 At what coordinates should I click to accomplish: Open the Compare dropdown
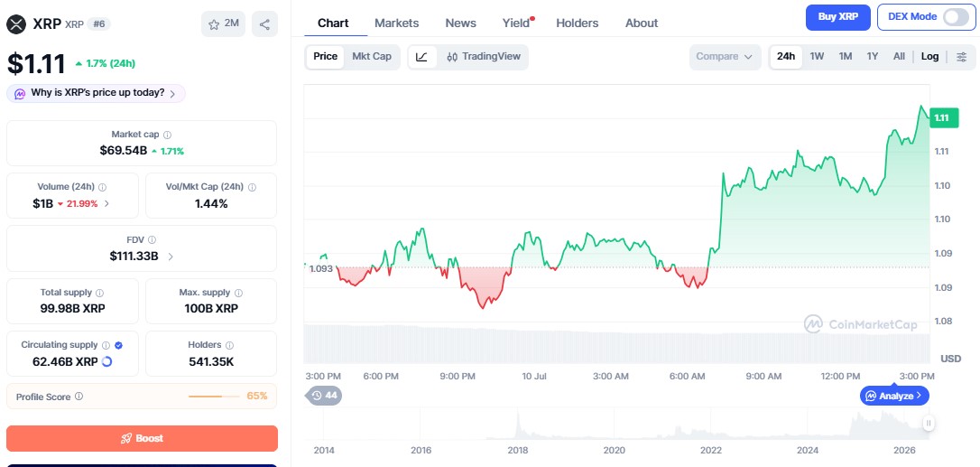point(725,57)
